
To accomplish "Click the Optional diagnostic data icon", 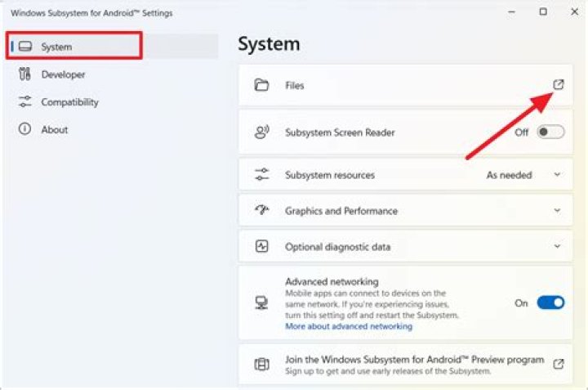I will [262, 246].
